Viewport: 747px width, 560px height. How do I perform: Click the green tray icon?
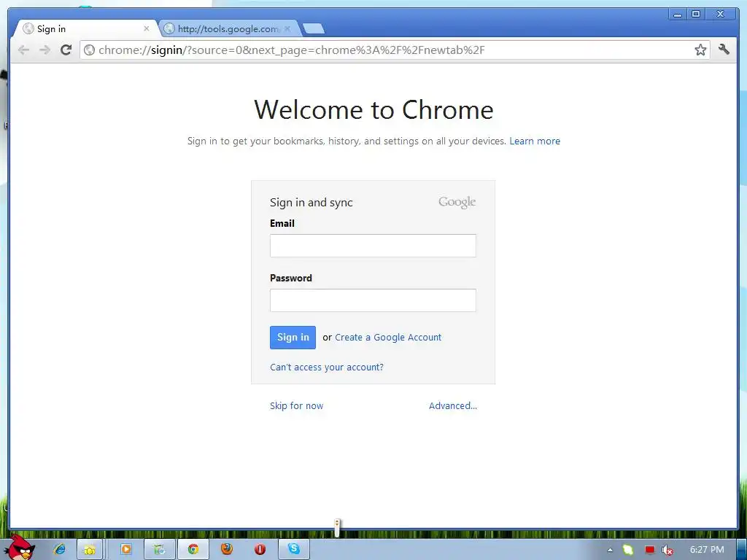[x=628, y=550]
